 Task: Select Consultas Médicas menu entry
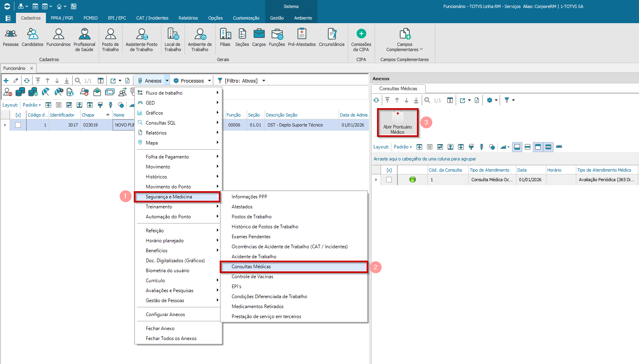pos(294,267)
